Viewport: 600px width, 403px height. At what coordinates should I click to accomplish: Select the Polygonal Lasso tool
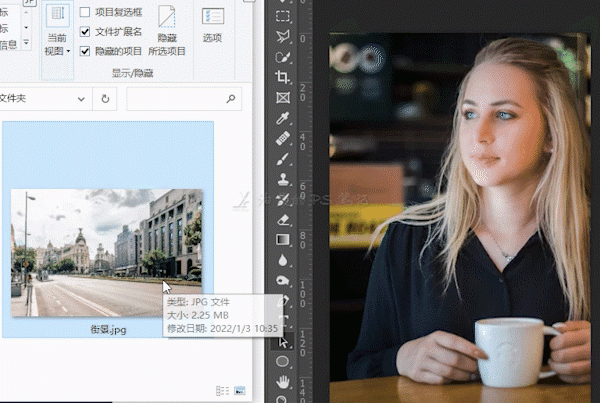(283, 36)
